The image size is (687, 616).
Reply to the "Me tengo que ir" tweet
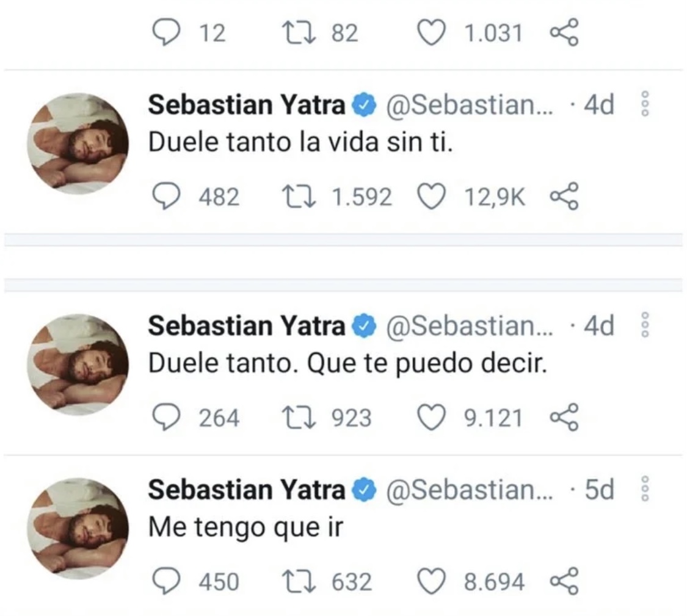click(x=163, y=582)
